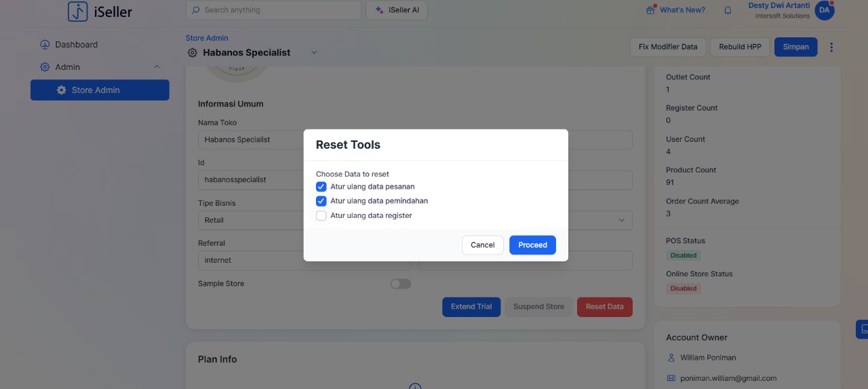Open the floating chat widget icon
Viewport: 868px width, 389px height.
[863, 329]
